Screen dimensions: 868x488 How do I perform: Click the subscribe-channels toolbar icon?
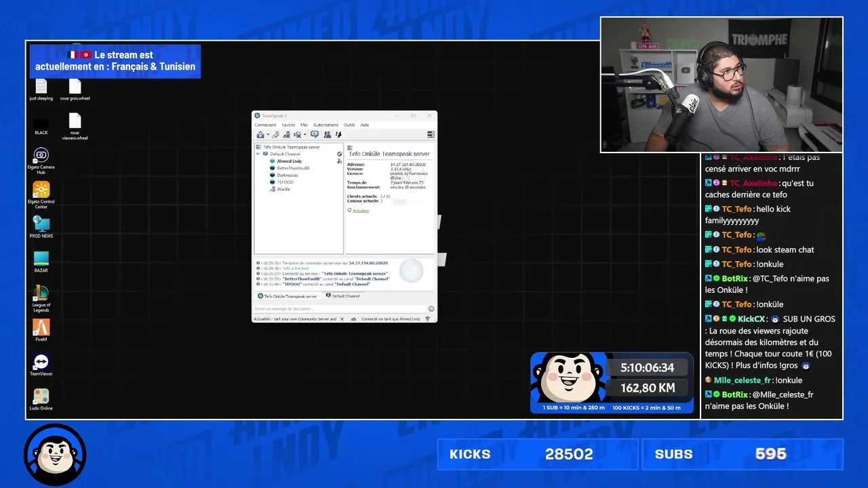click(x=338, y=135)
